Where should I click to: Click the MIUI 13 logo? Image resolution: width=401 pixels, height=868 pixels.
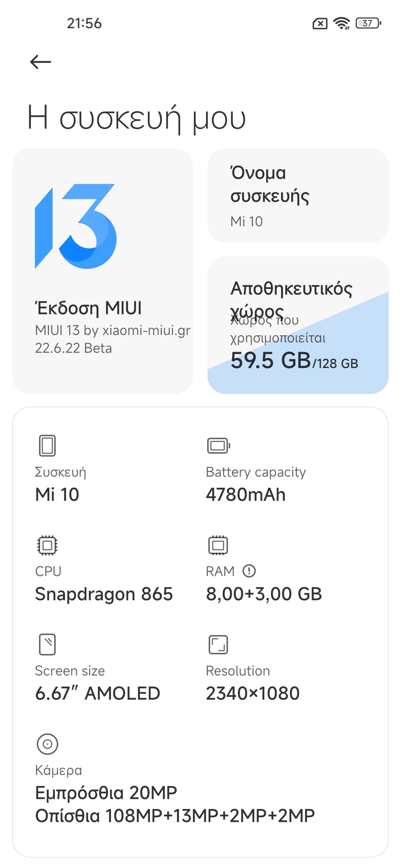coord(76,226)
